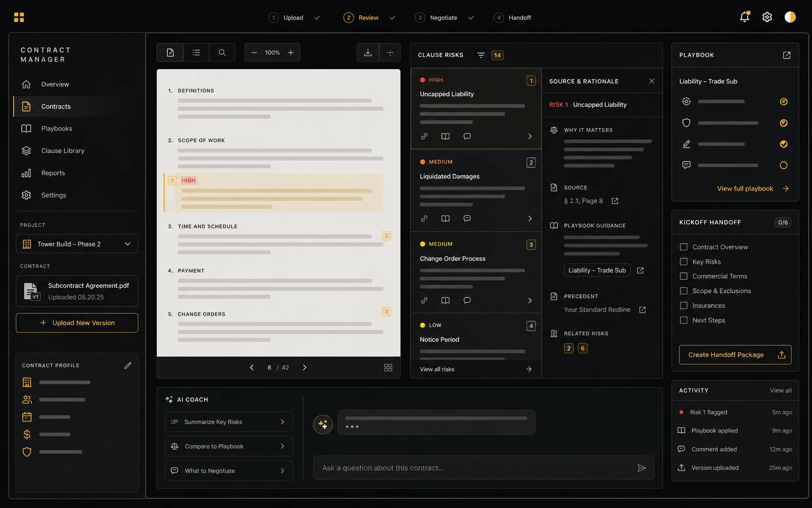
Task: Open Clause Library in sidebar
Action: click(77, 151)
